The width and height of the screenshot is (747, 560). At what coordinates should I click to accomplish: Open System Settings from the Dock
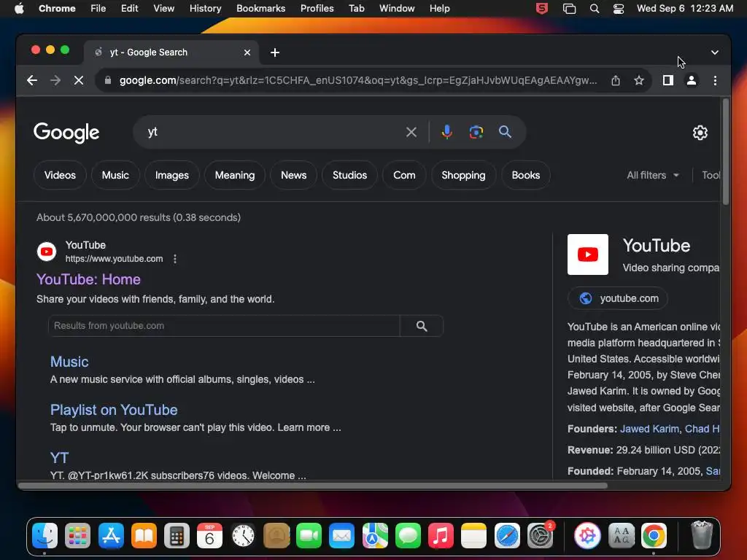coord(540,536)
